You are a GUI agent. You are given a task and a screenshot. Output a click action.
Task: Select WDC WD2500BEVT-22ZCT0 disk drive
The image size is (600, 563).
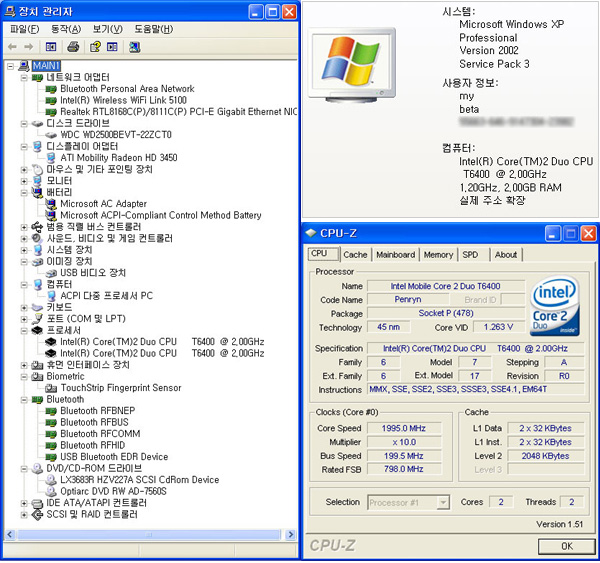tap(116, 135)
